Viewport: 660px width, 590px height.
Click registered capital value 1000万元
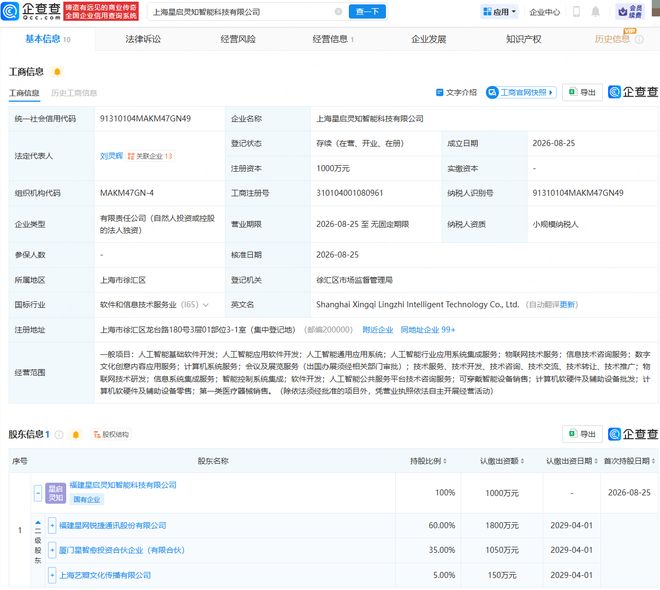333,168
